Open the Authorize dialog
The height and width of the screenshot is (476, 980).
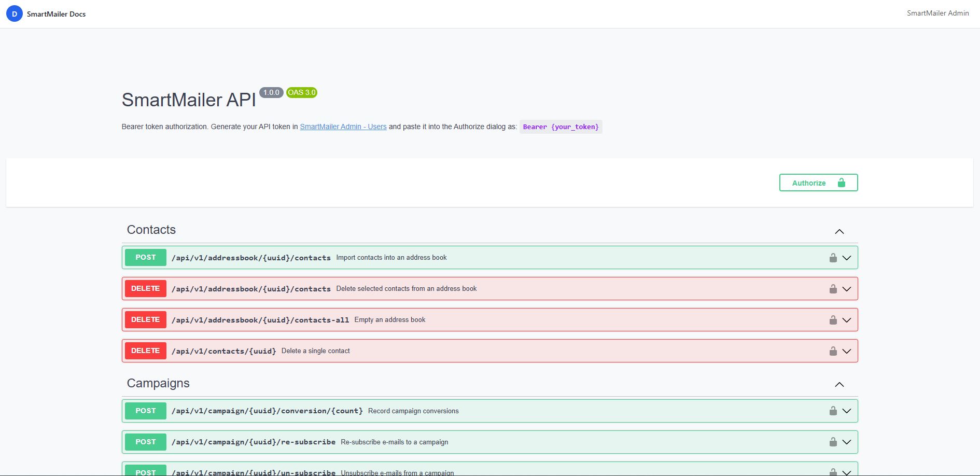(x=818, y=183)
